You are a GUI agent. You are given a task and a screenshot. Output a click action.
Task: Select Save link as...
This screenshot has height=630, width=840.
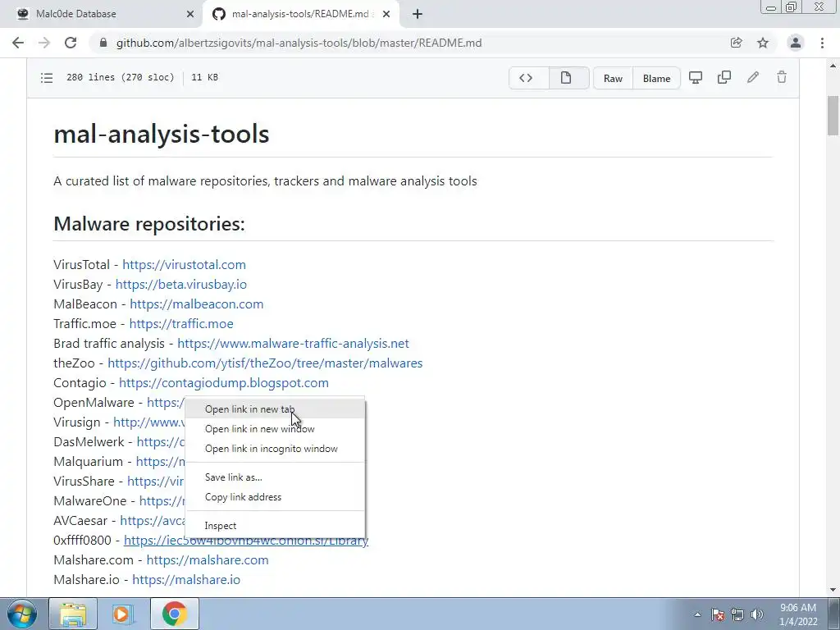275,477
